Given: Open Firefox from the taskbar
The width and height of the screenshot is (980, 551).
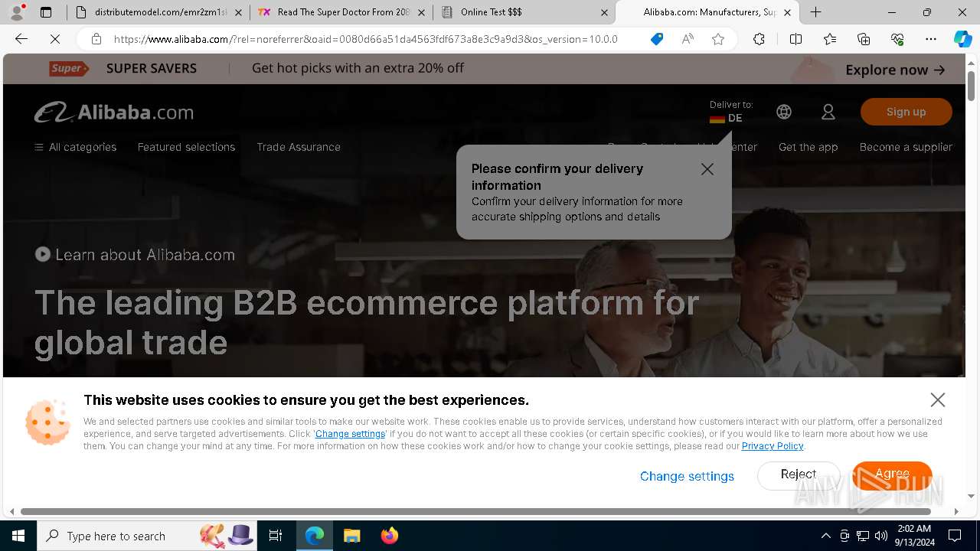Looking at the screenshot, I should click(389, 536).
